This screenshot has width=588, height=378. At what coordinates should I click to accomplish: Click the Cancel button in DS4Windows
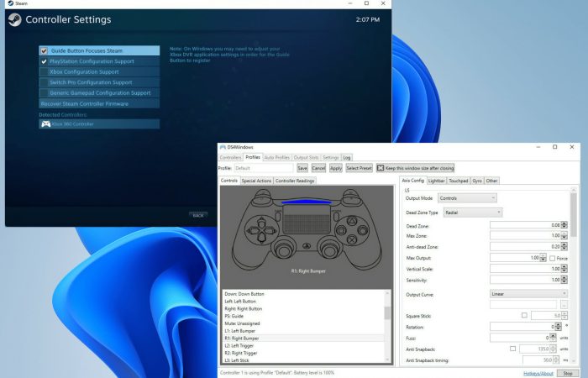coord(318,168)
